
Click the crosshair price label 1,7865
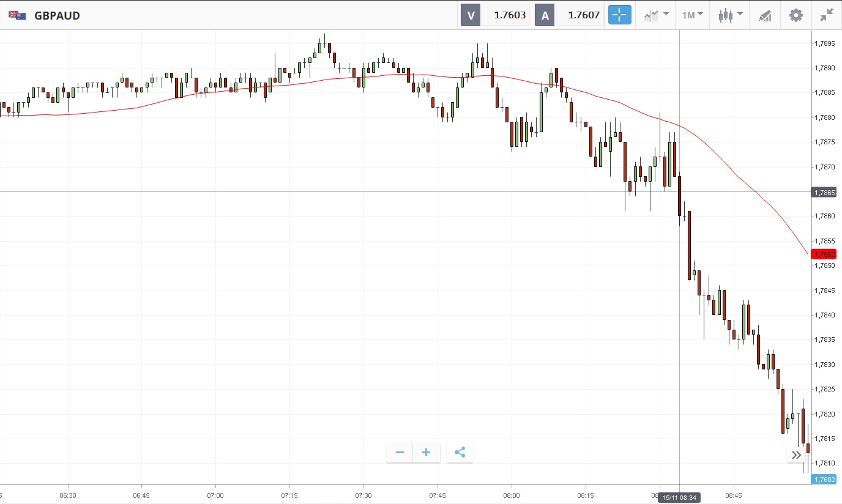(x=823, y=192)
